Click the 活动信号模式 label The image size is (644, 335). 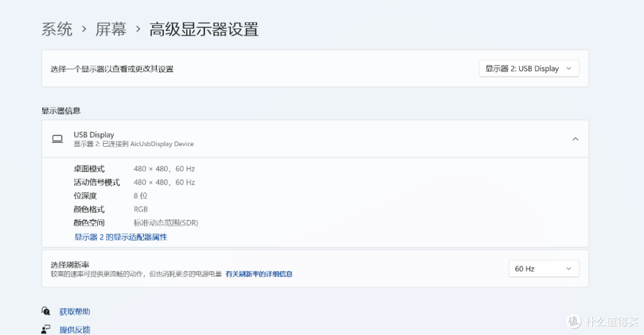[x=97, y=182]
